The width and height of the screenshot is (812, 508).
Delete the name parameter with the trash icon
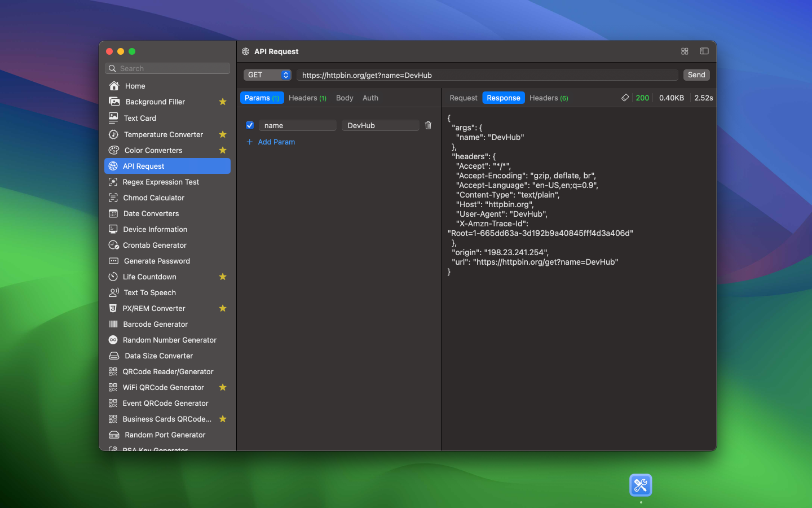pyautogui.click(x=428, y=125)
